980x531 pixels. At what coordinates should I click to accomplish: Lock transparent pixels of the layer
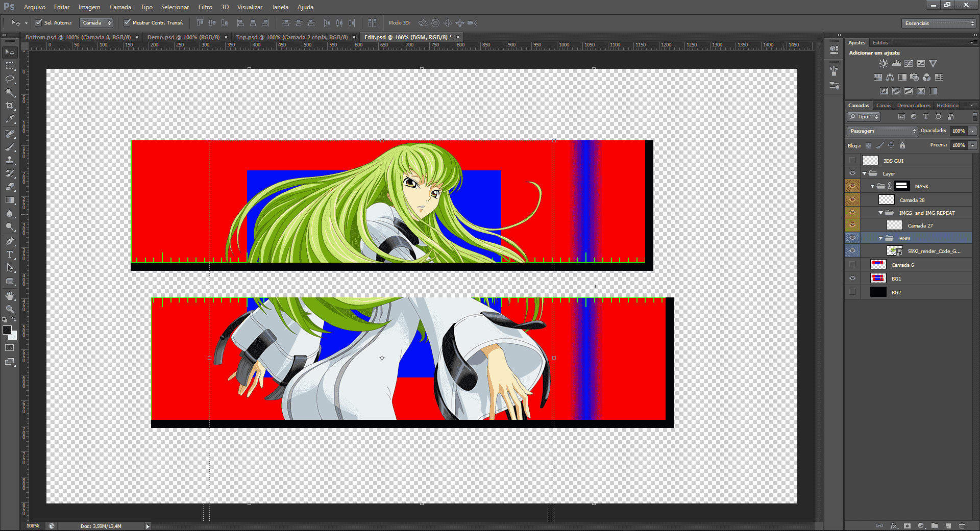pos(868,145)
